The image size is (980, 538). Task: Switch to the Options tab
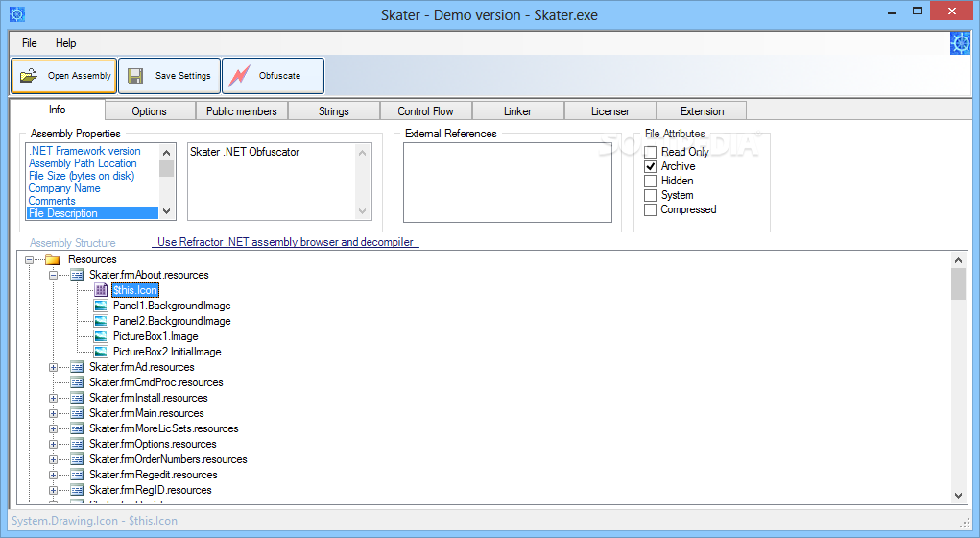tap(150, 111)
